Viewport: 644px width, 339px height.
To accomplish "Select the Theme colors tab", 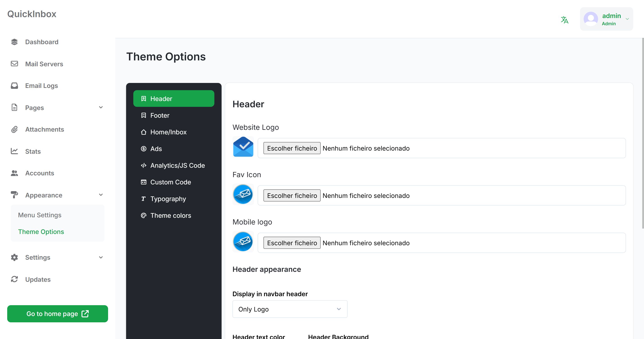I will [174, 215].
